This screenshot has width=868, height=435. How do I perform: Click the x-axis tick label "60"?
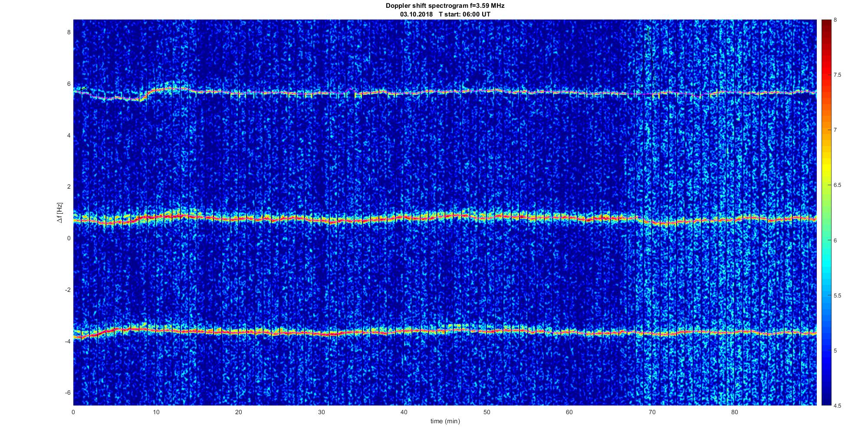tap(569, 412)
